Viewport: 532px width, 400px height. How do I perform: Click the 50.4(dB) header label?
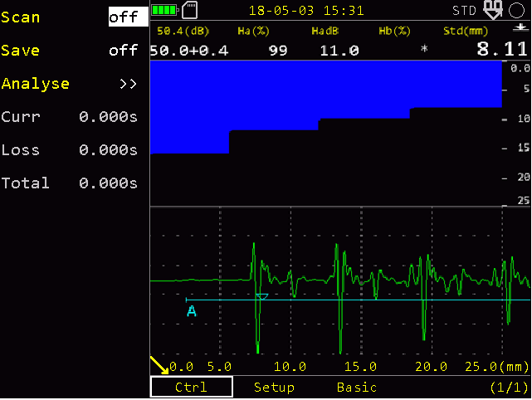pyautogui.click(x=183, y=32)
